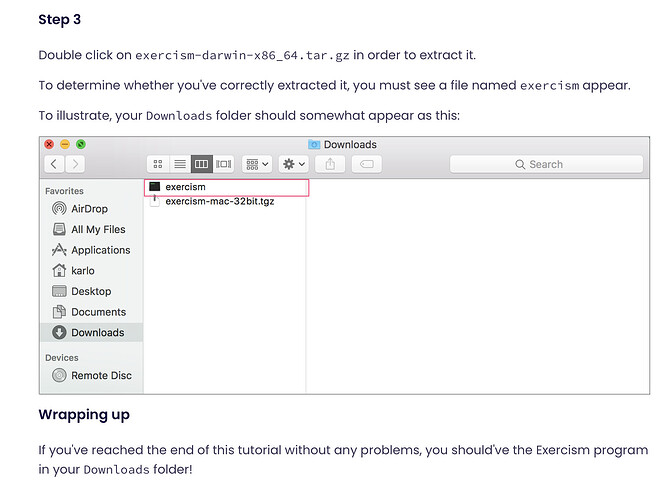Click the karlo house icon
Image resolution: width=672 pixels, height=499 pixels.
point(59,270)
